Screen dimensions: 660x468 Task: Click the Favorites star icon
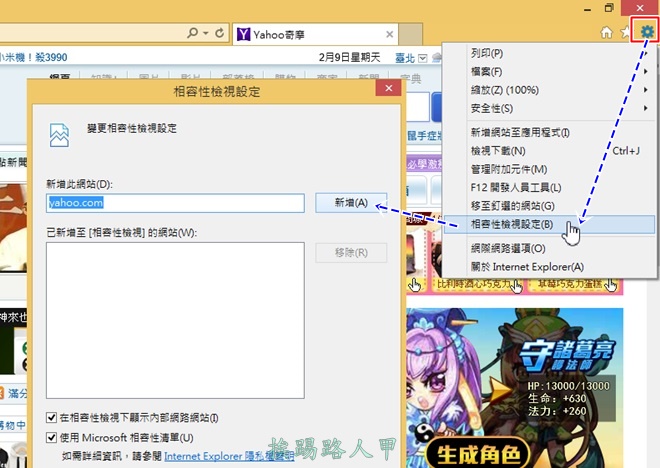[626, 33]
